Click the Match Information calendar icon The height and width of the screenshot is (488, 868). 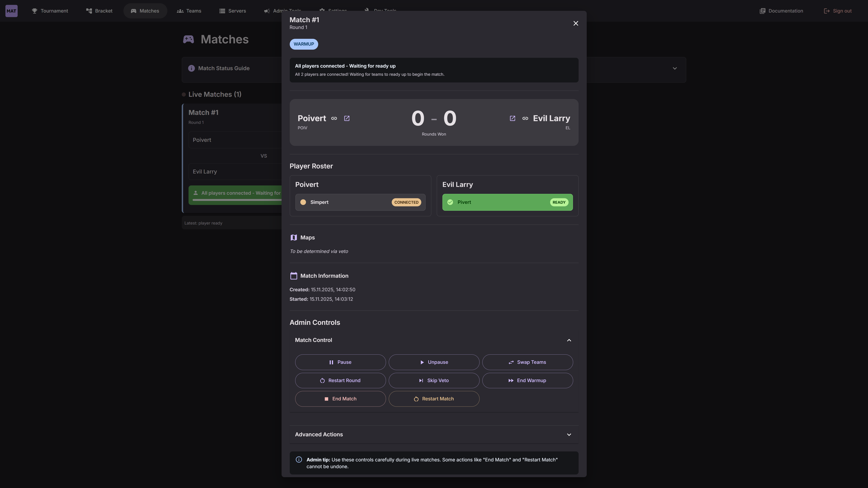tap(293, 276)
